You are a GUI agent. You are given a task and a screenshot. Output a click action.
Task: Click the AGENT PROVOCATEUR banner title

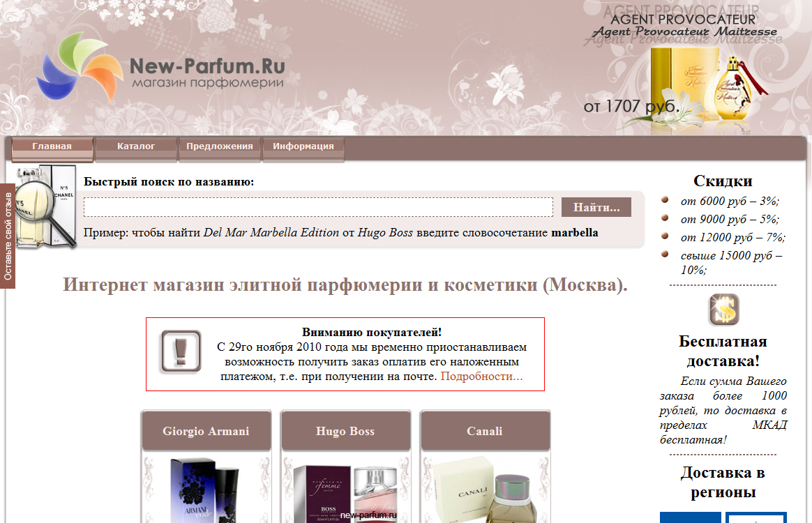(682, 20)
